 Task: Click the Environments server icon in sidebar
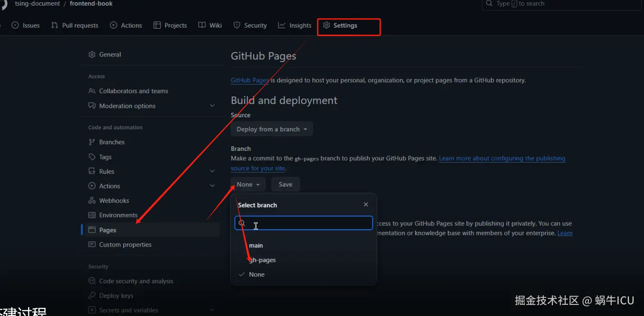pyautogui.click(x=92, y=215)
